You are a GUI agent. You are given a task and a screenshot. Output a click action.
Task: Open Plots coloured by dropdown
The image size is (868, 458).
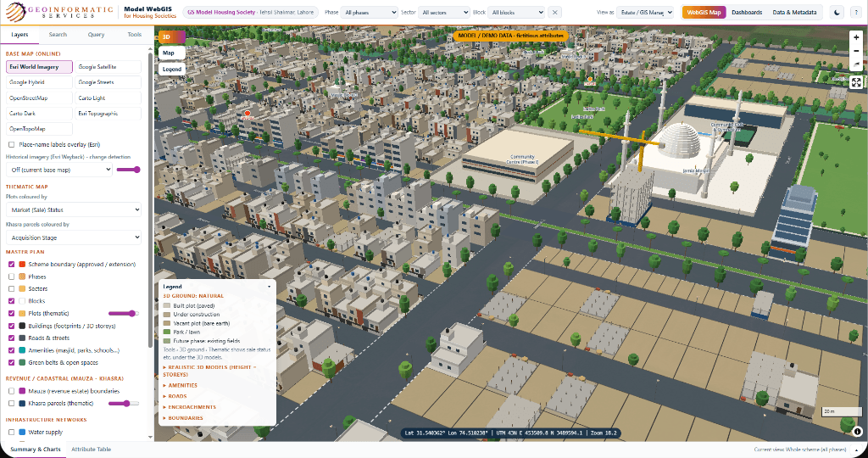pyautogui.click(x=74, y=209)
